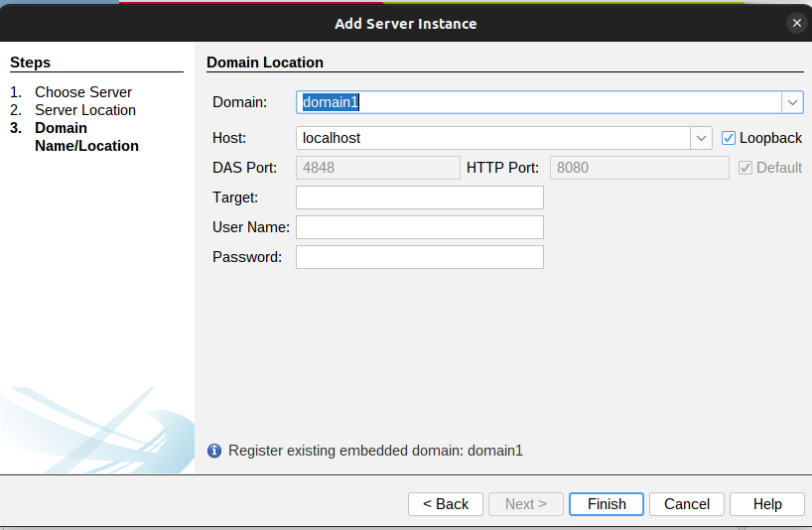
Task: Cancel the server instance wizard
Action: click(x=687, y=504)
